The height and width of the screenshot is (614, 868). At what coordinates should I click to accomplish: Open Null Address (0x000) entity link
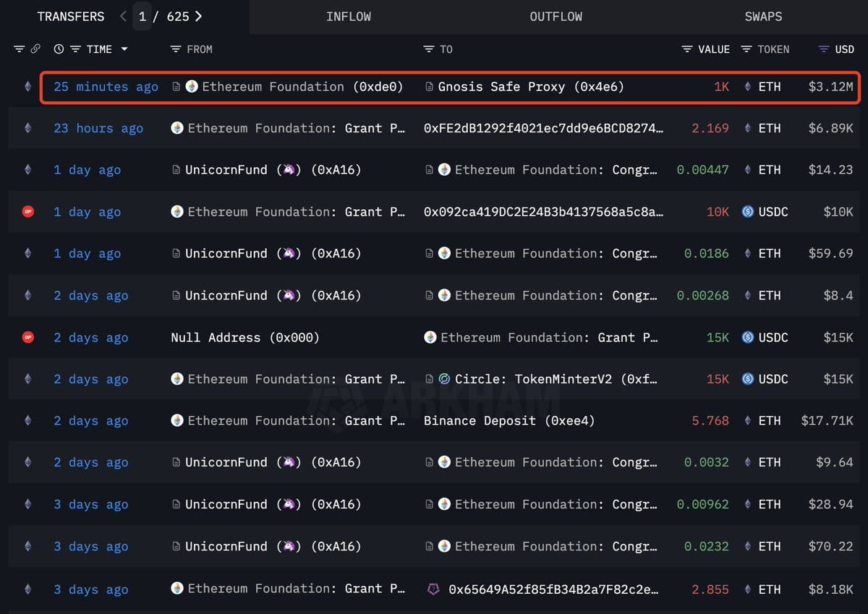pos(245,338)
